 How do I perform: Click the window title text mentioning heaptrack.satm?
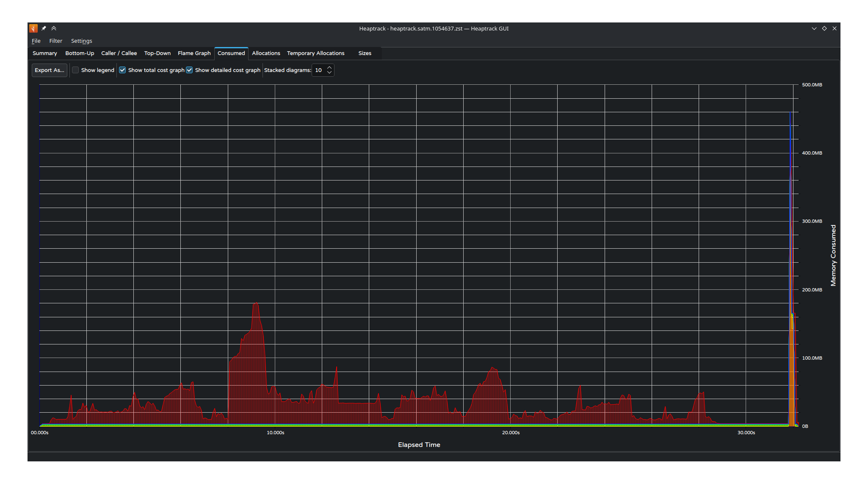pyautogui.click(x=434, y=28)
